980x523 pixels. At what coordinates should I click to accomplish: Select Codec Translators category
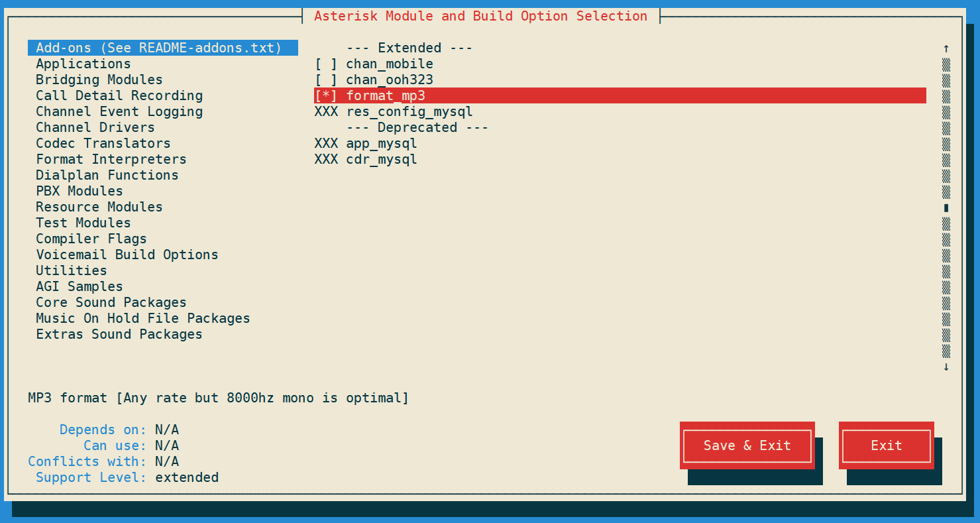103,143
